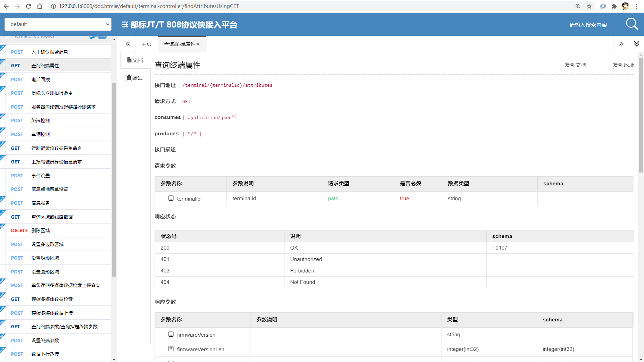
Task: Click the sidebar vertical scrollbar
Action: [x=114, y=180]
